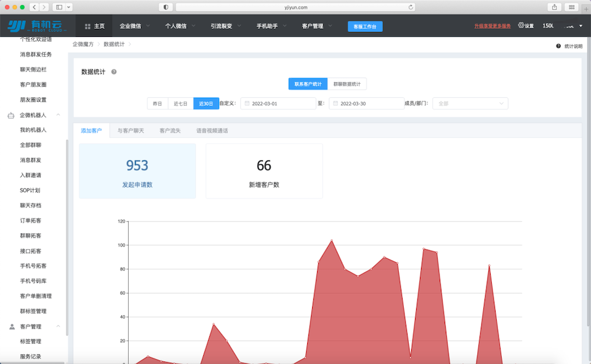The width and height of the screenshot is (591, 364).
Task: Select the 昨日 time range option
Action: (x=158, y=103)
